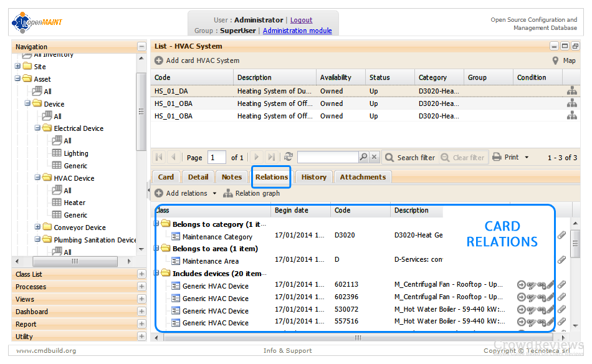Open the Map view icon
Image resolution: width=592 pixels, height=364 pixels.
click(x=555, y=61)
